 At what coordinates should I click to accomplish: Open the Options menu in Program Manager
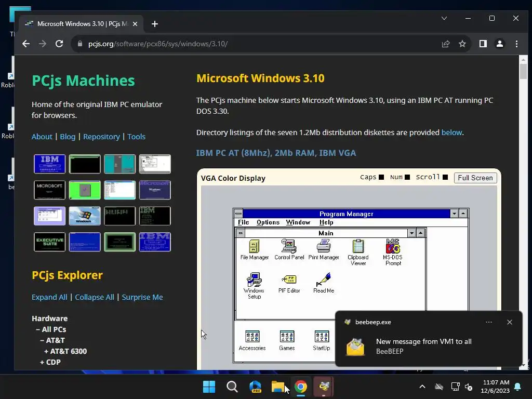pyautogui.click(x=268, y=222)
